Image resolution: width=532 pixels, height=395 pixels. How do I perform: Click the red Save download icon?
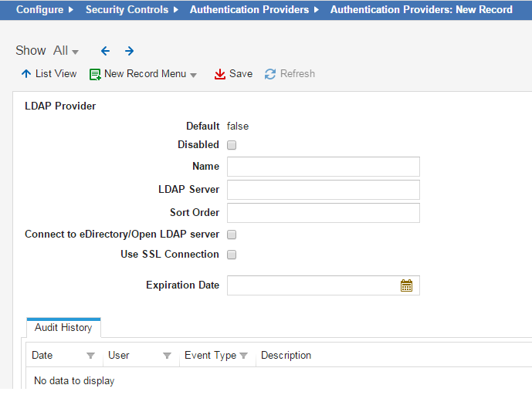pyautogui.click(x=220, y=74)
